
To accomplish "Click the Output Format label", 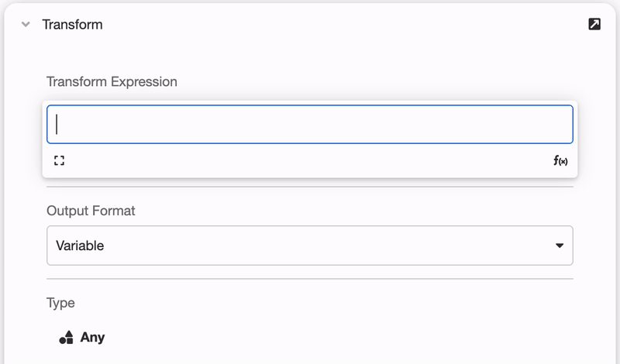I will [91, 211].
